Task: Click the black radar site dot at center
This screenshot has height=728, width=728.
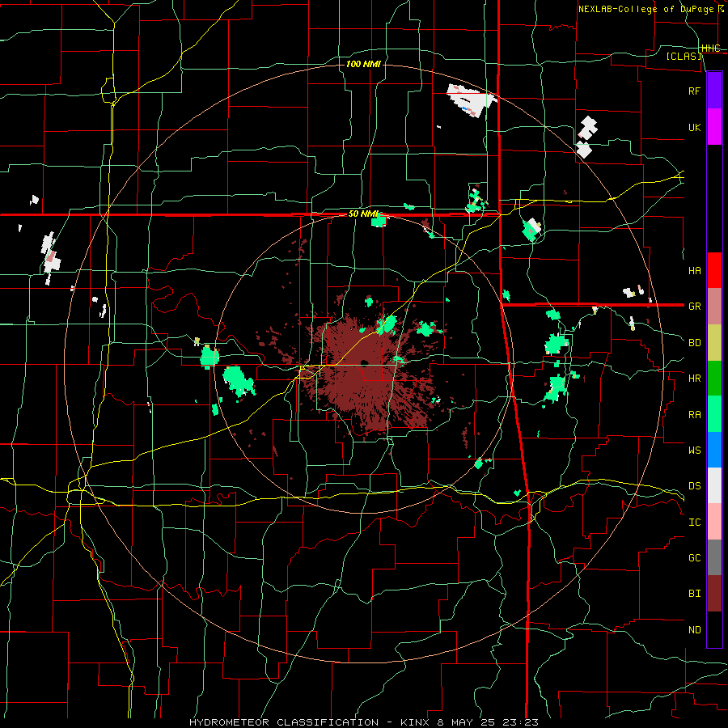Action: click(365, 362)
